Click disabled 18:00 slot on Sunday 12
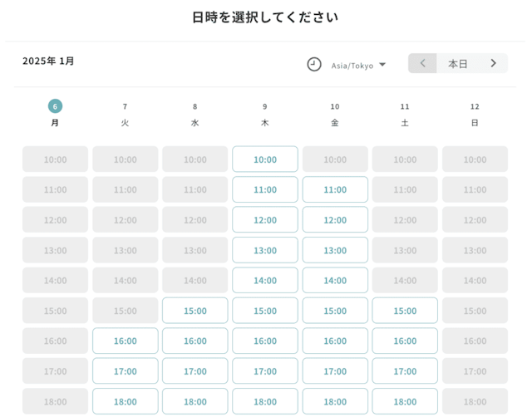 coord(475,401)
